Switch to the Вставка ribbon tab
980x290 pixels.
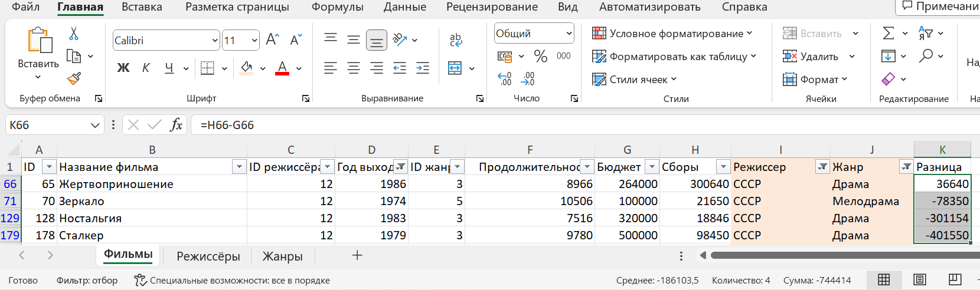pos(142,7)
